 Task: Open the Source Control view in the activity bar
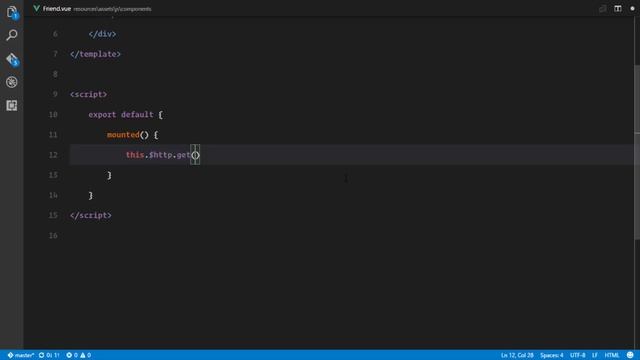12,59
